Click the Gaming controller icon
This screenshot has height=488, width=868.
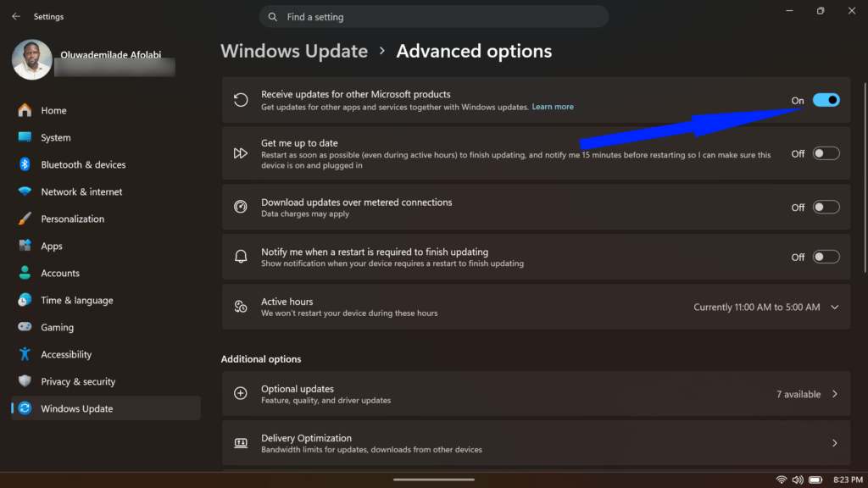[x=25, y=327]
